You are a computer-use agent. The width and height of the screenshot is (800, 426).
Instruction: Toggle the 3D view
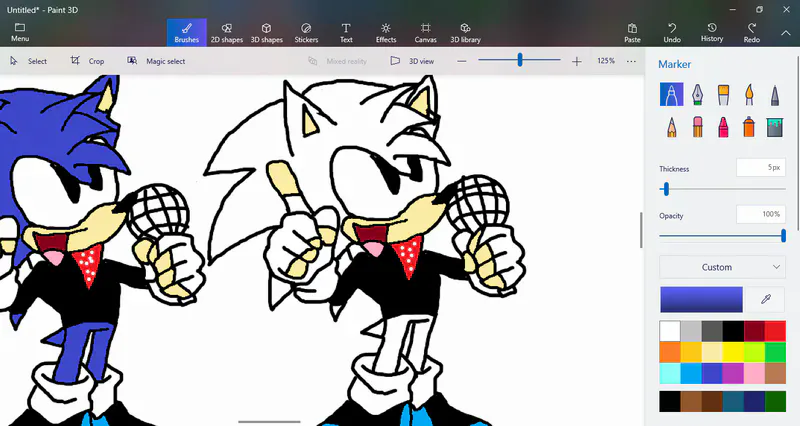412,61
